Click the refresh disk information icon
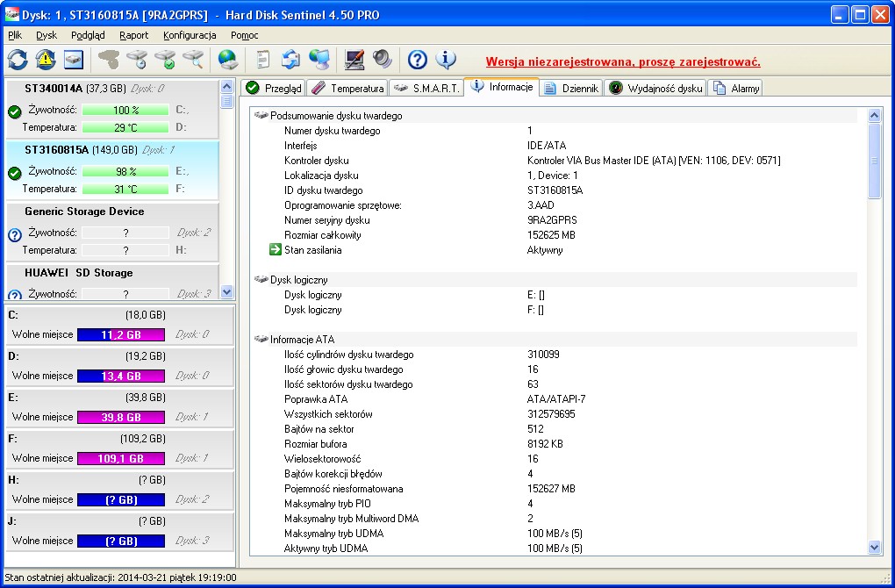 (x=18, y=60)
